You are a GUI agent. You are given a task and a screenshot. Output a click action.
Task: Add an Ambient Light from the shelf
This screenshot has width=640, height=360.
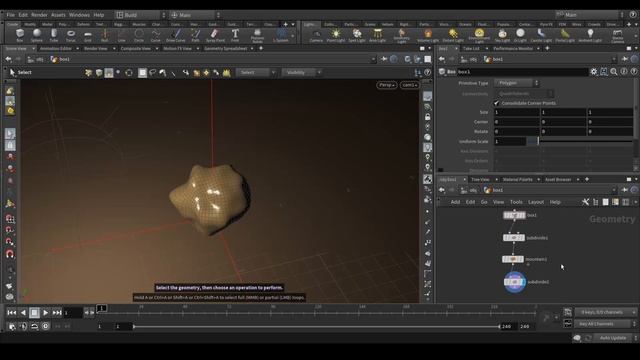(590, 36)
